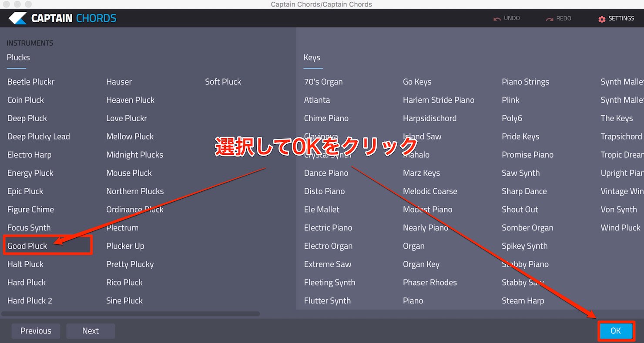Select the Steam Harp instrument

pyautogui.click(x=523, y=301)
